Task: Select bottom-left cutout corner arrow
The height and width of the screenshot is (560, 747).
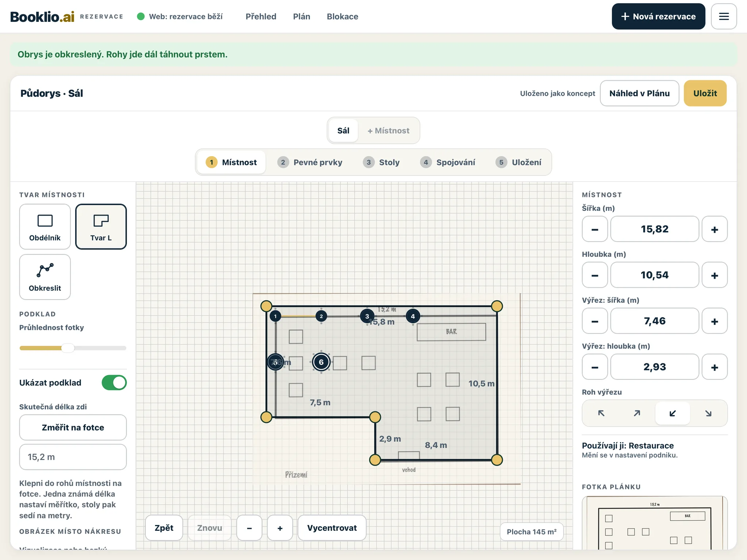Action: (673, 413)
